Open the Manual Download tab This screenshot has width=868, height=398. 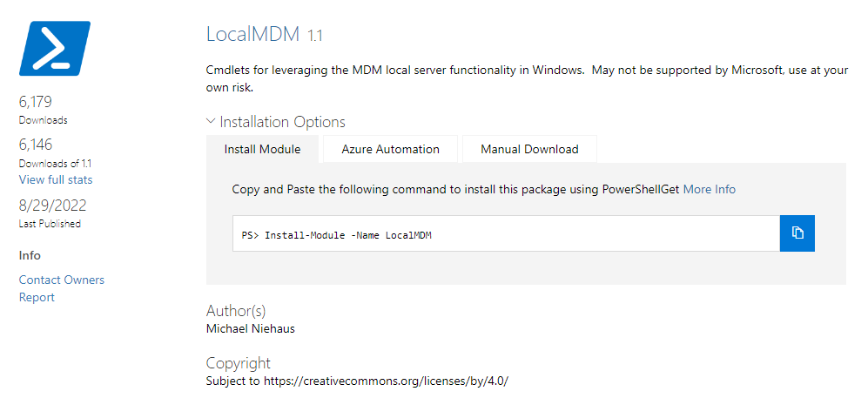click(530, 149)
